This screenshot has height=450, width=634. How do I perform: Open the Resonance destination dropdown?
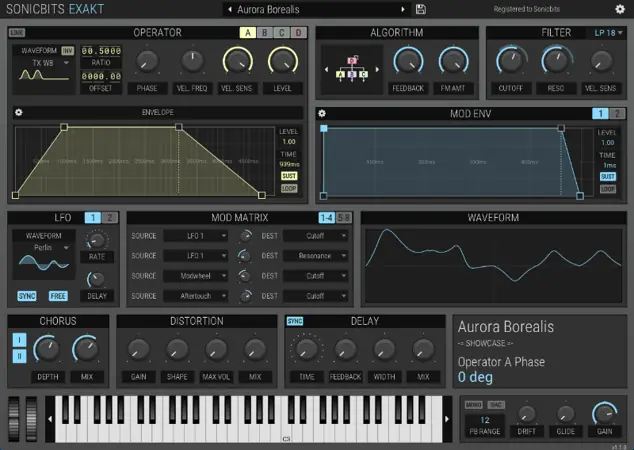coord(315,256)
